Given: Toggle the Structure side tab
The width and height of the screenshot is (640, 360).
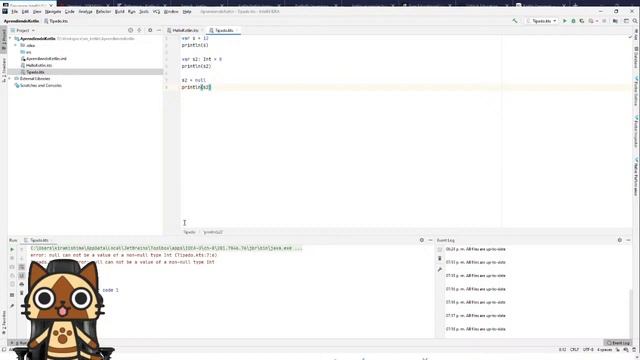Looking at the screenshot, I should click(4, 69).
